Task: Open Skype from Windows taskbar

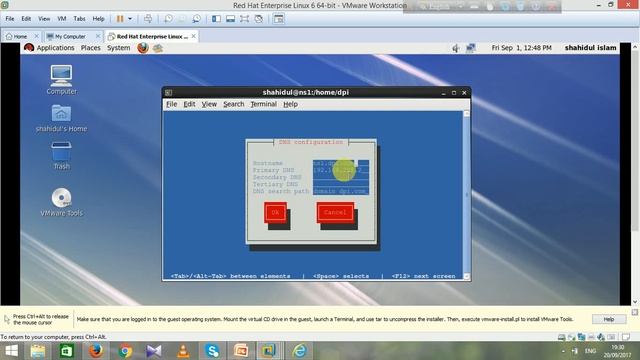Action: pos(212,351)
